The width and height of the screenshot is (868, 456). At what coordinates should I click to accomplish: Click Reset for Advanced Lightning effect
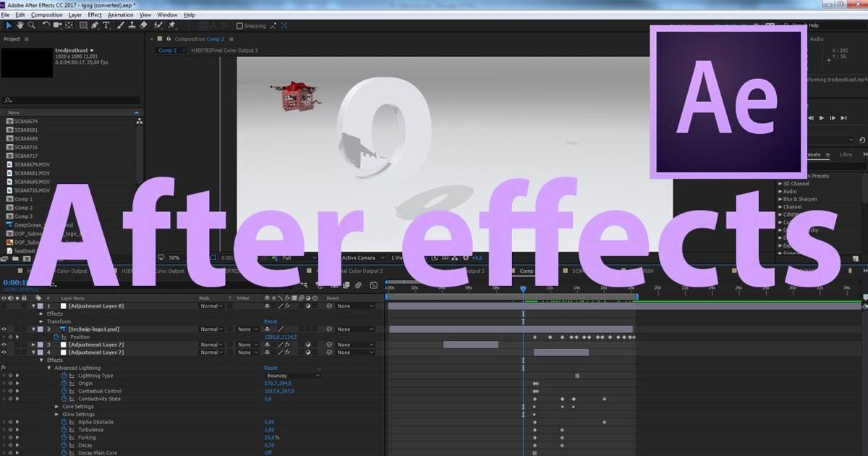coord(271,368)
